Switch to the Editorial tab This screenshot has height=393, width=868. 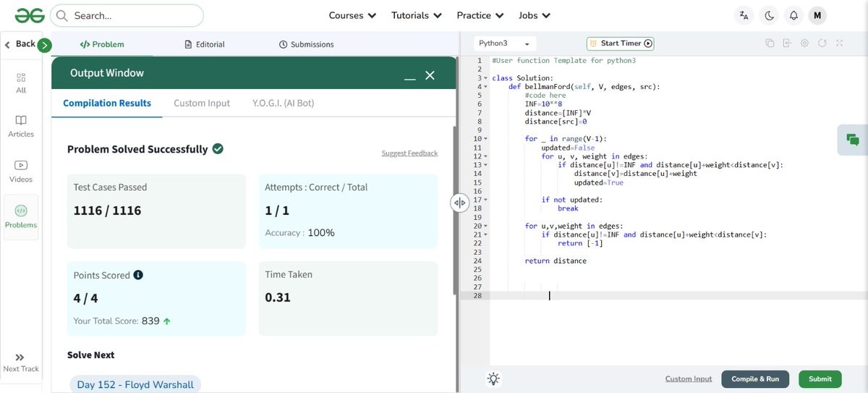[x=205, y=44]
